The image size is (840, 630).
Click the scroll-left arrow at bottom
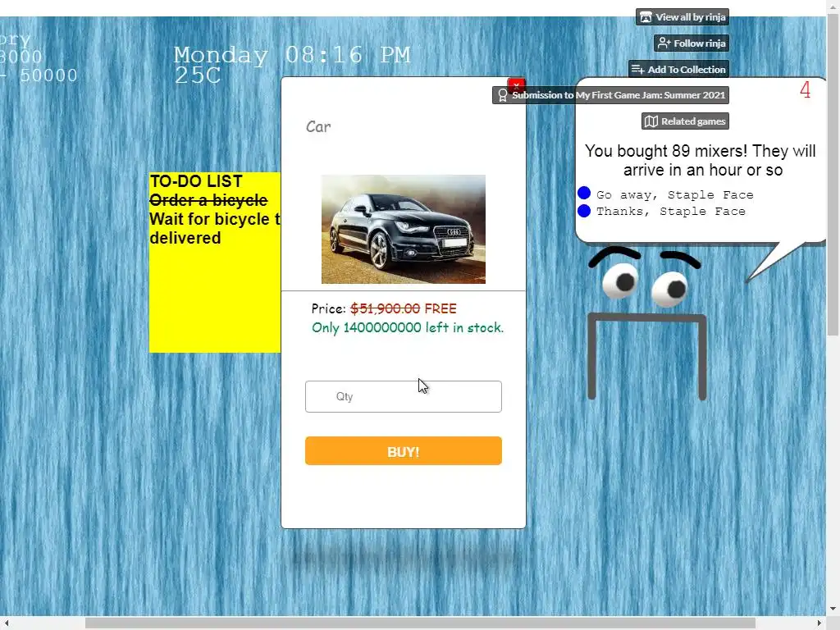(7, 623)
